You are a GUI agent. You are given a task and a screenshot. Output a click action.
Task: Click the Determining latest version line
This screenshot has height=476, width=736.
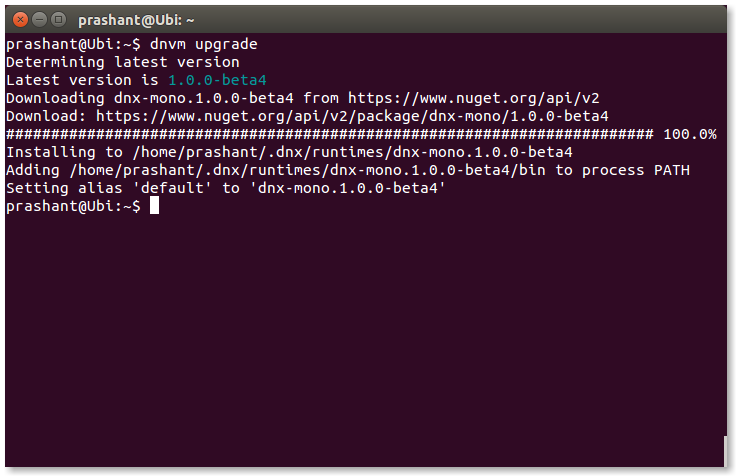coord(123,62)
